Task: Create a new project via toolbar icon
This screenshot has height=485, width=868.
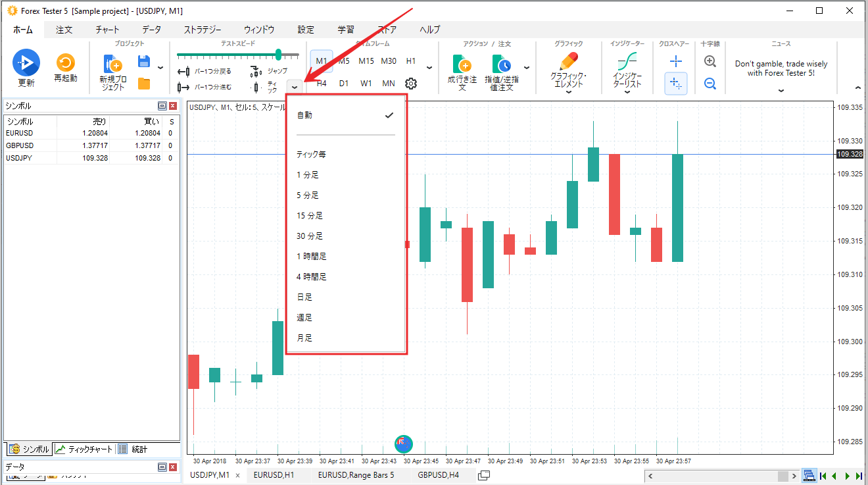Action: (x=112, y=65)
